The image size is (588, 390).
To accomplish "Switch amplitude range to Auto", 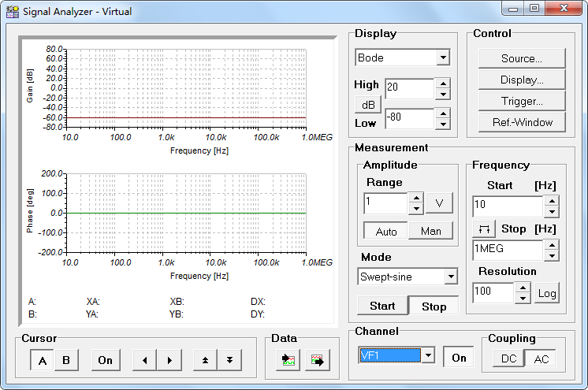I will point(386,232).
